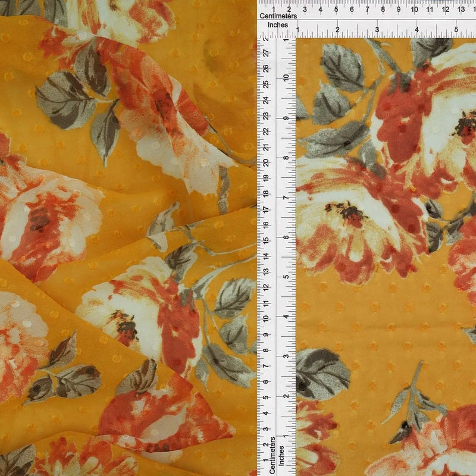This screenshot has height=476, width=476.
Task: Click the 24 mark on vertical centimeter ruler
Action: pos(266,100)
